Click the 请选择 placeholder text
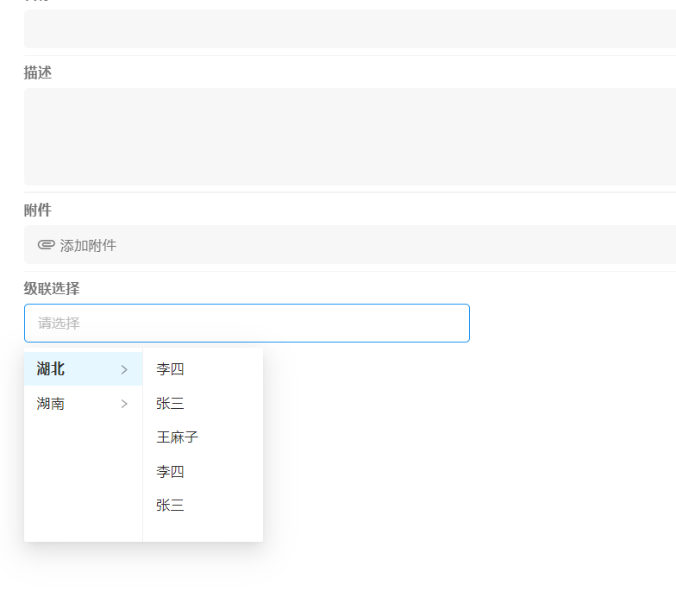 [59, 324]
